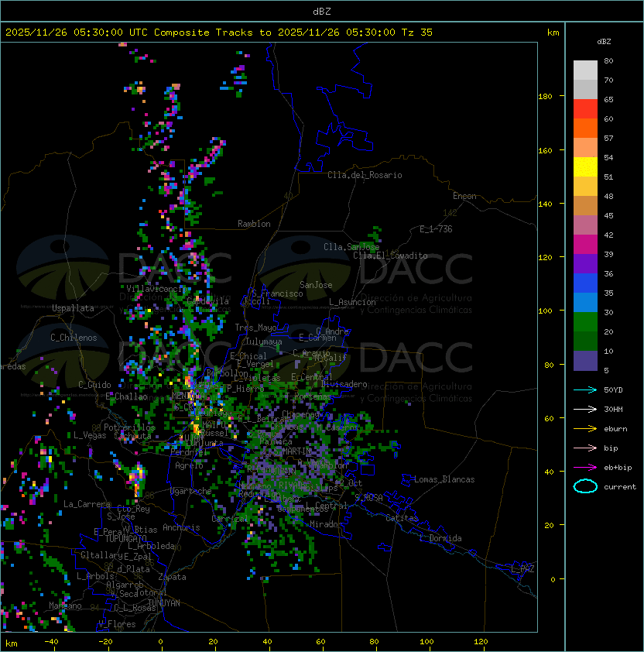Click the -40 horizontal axis tick label
The width and height of the screenshot is (644, 652).
[x=52, y=642]
